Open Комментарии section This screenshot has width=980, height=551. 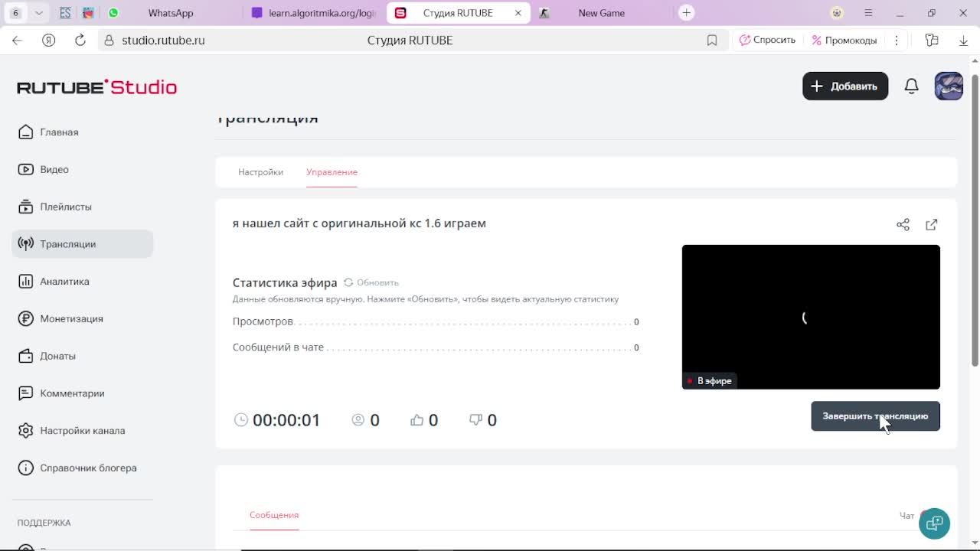(x=61, y=393)
